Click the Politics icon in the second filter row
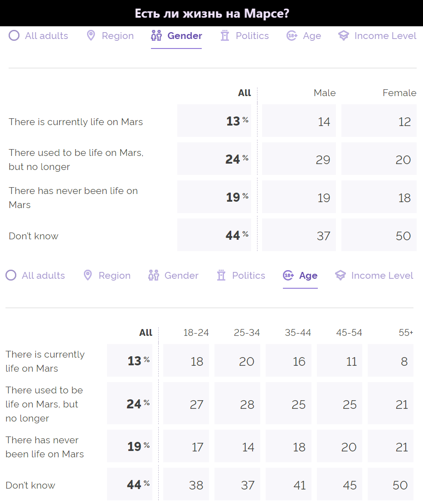The image size is (423, 504). pos(221,275)
